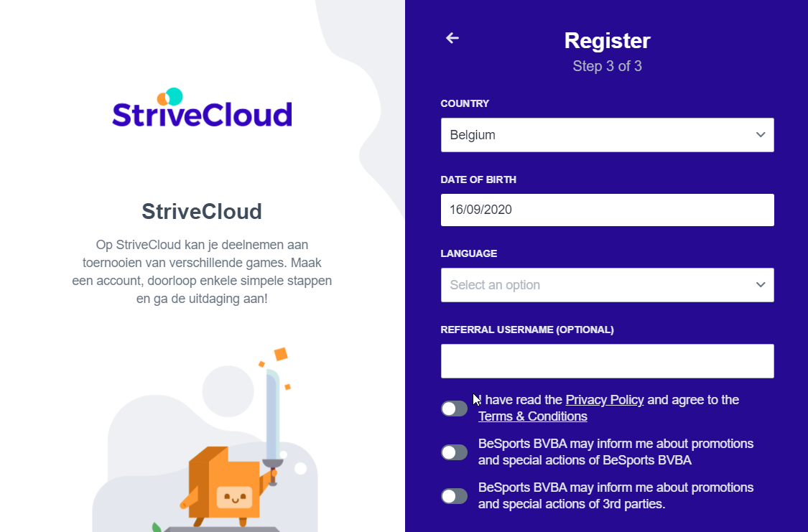Click the overlapping orange and teal circles
The height and width of the screenshot is (532, 808).
click(x=170, y=96)
